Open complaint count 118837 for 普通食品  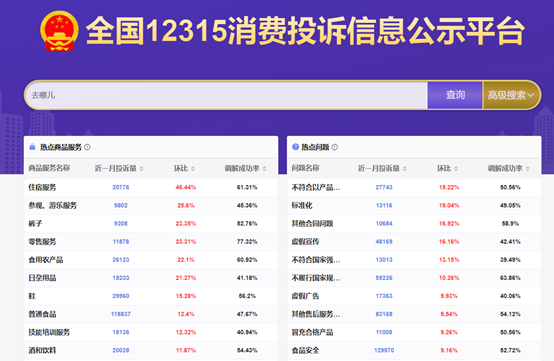pos(121,314)
